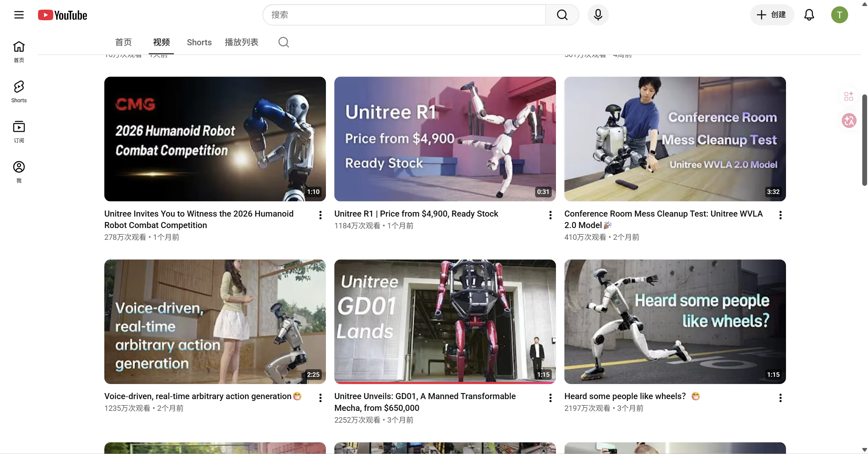868x454 pixels.
Task: Open 我 profile page in sidebar
Action: pyautogui.click(x=19, y=172)
